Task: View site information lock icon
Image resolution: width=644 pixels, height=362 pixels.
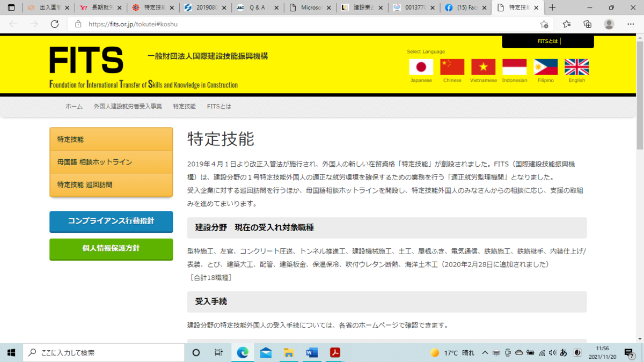Action: click(78, 24)
